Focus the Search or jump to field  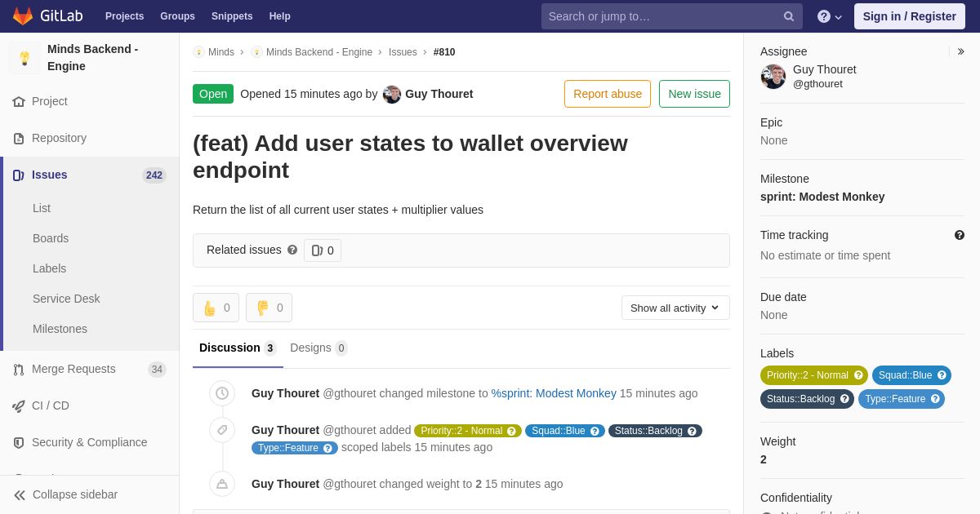tap(672, 16)
